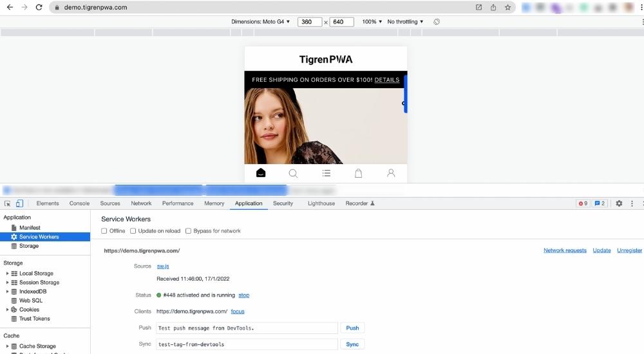
Task: Tap the account profile icon
Action: (x=391, y=173)
